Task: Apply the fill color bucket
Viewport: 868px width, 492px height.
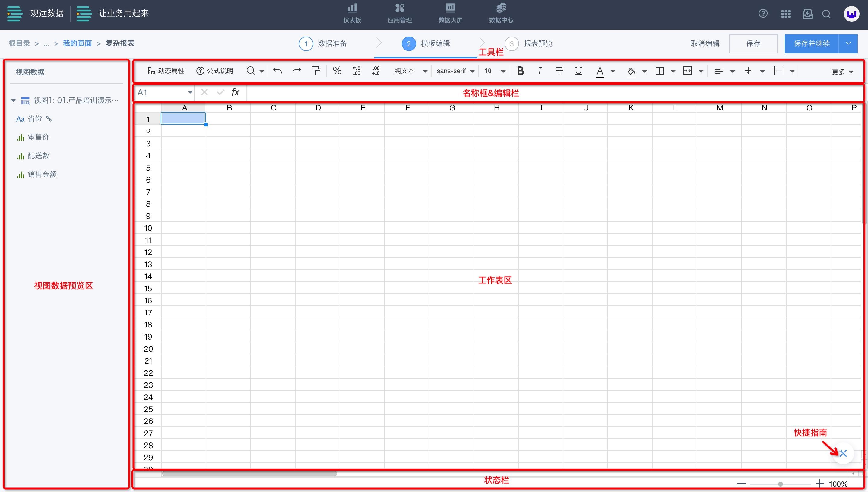Action: click(x=631, y=71)
